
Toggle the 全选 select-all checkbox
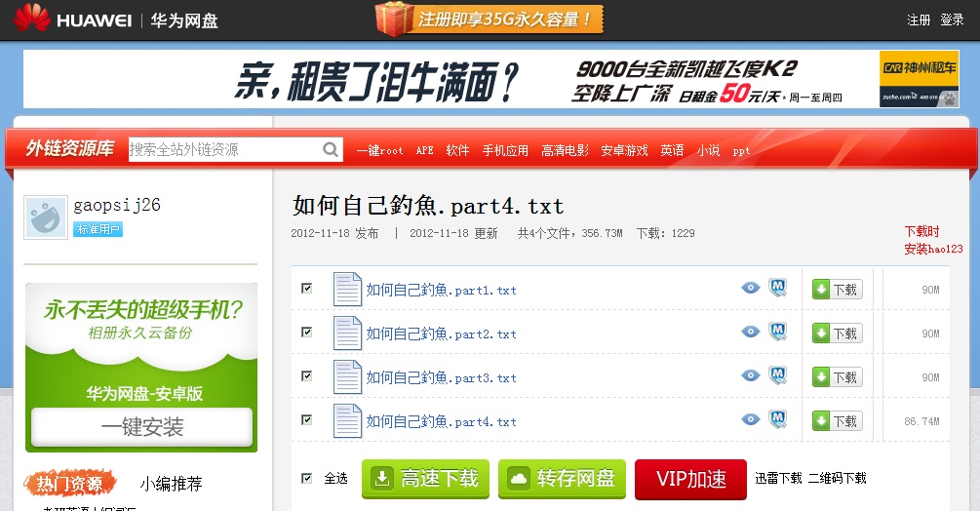tap(306, 478)
